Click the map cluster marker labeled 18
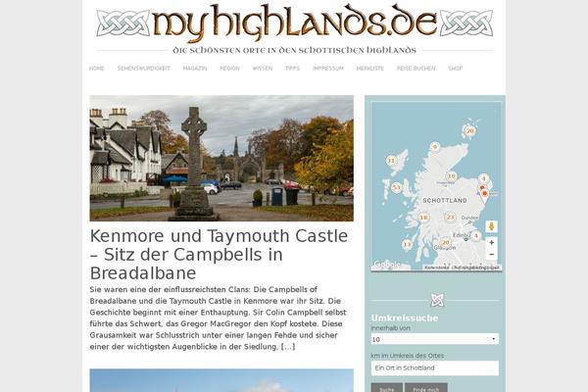The height and width of the screenshot is (392, 588). (423, 218)
